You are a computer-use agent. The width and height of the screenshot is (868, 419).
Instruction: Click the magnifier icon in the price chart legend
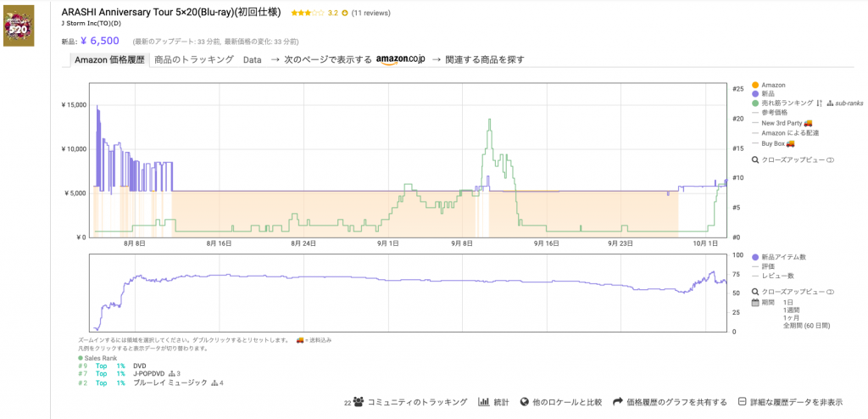tap(755, 159)
